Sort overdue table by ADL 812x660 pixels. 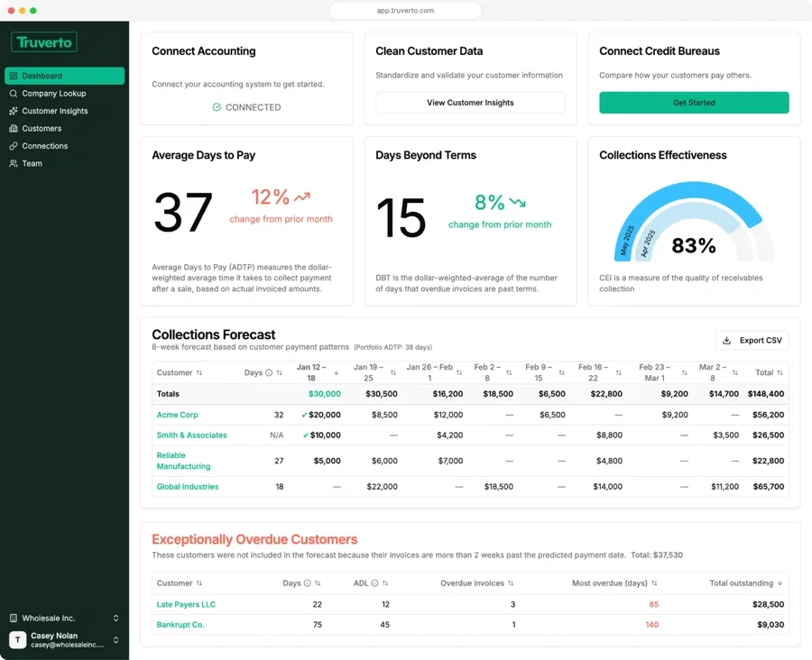point(385,583)
